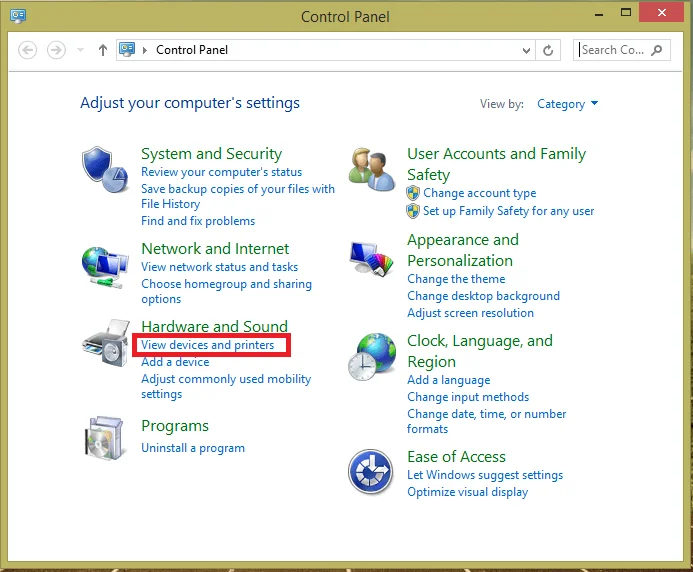Click Adjust screen resolution
The height and width of the screenshot is (572, 693).
pyautogui.click(x=470, y=313)
